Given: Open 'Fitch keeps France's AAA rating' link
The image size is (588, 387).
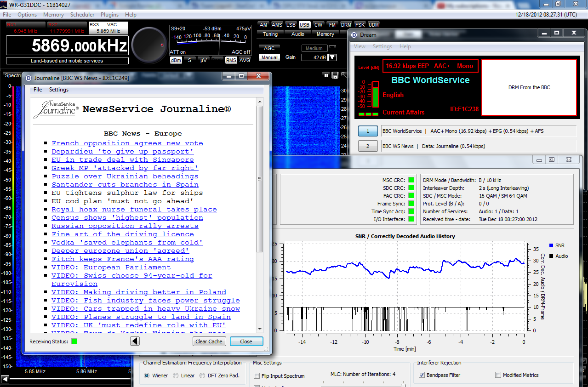Looking at the screenshot, I should coord(123,259).
